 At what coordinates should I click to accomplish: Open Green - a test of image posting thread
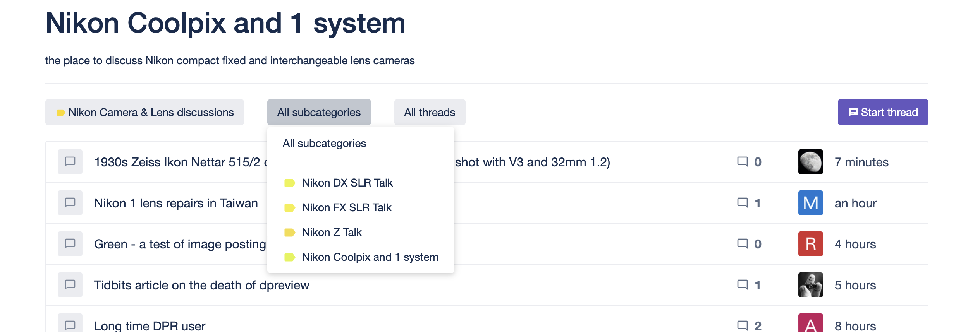[180, 244]
